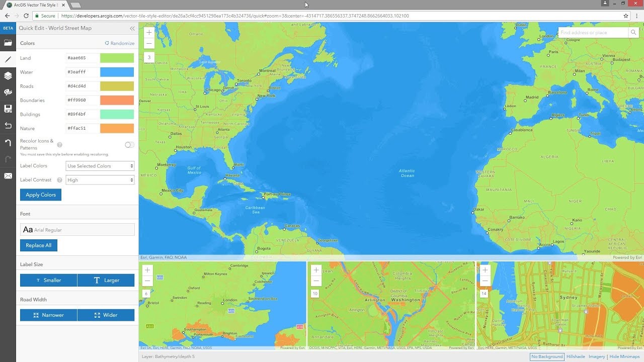Click the Buildings color swatch
Screen dimensions: 644x362
[x=117, y=115]
